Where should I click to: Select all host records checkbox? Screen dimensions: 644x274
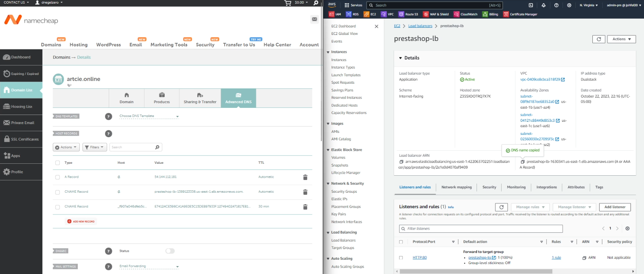[x=58, y=163]
